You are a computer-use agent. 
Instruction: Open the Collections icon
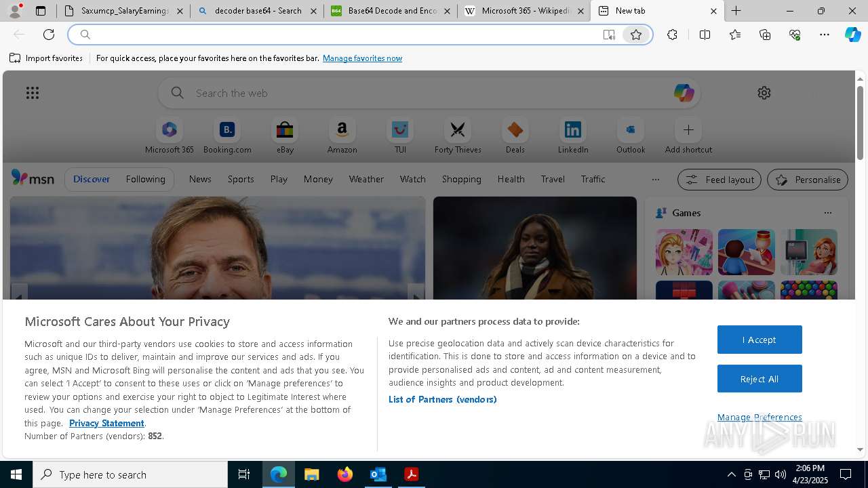pyautogui.click(x=765, y=35)
